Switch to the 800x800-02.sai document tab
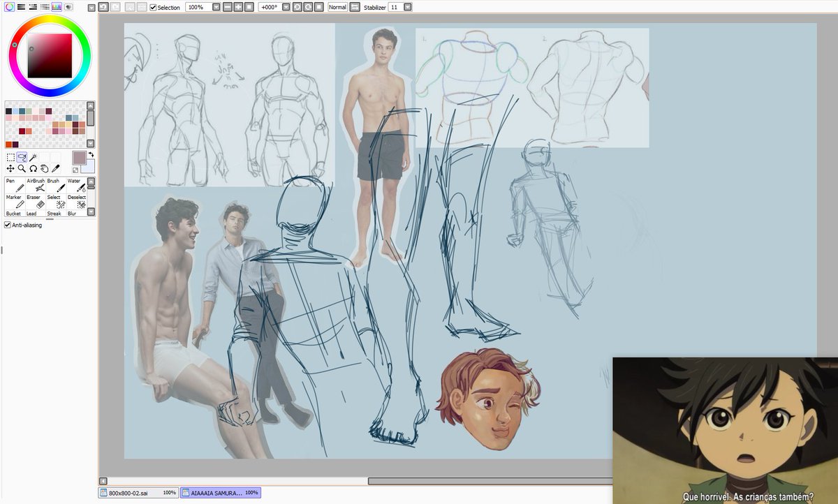 click(138, 492)
